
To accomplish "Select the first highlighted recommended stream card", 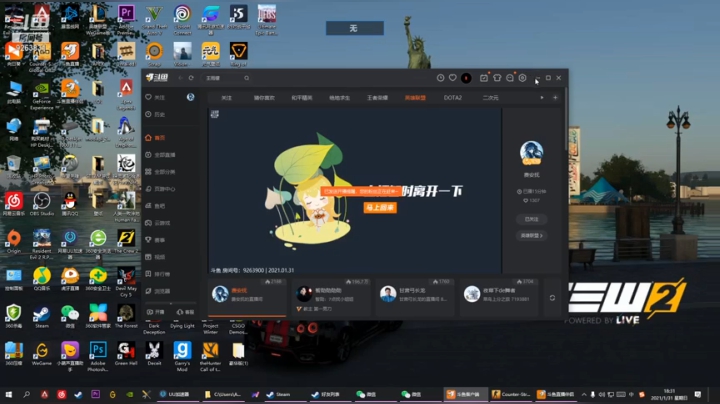I will (248, 297).
